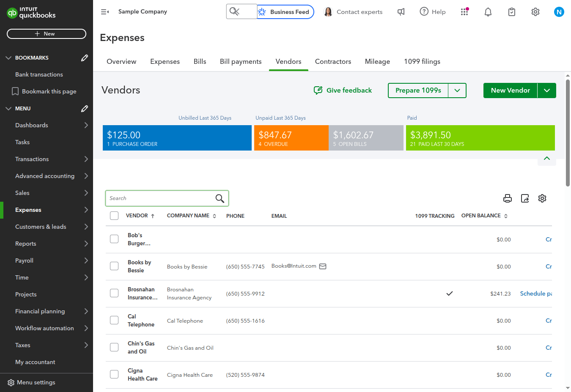Open Prepare 1099s dropdown arrow
The width and height of the screenshot is (571, 392).
click(x=457, y=90)
